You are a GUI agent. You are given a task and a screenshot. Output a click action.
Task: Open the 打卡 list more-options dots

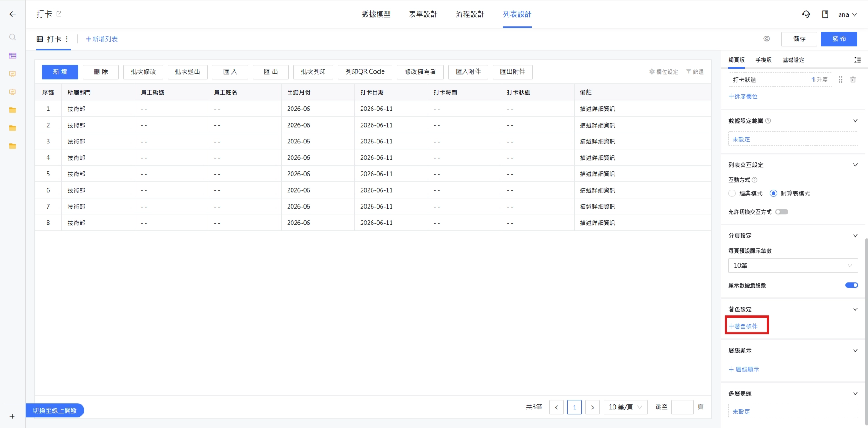[x=67, y=39]
